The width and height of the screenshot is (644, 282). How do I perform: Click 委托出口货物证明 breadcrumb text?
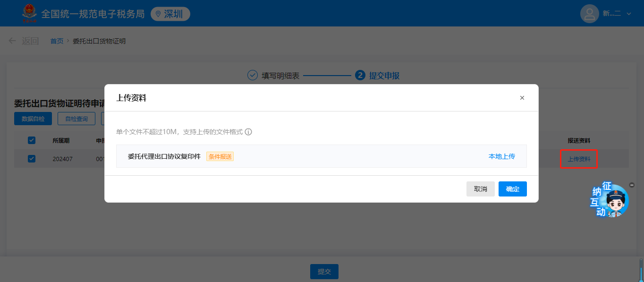click(x=99, y=41)
